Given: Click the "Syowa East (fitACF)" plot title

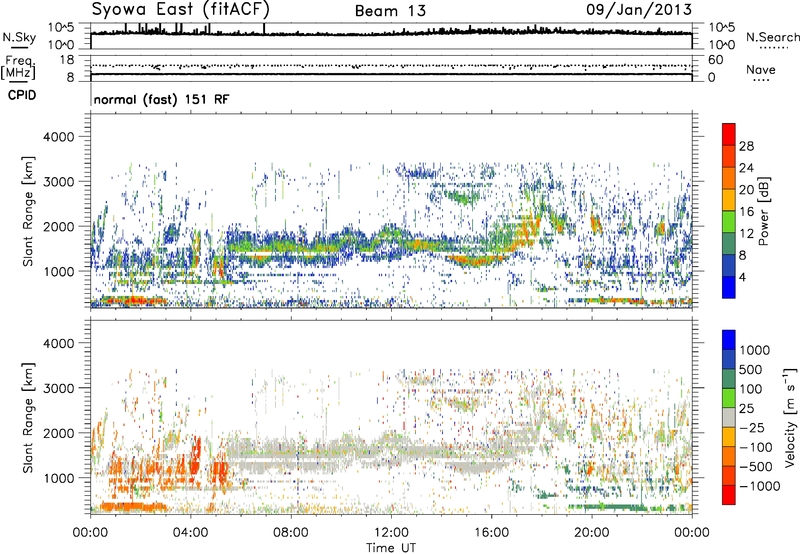Looking at the screenshot, I should tap(181, 9).
